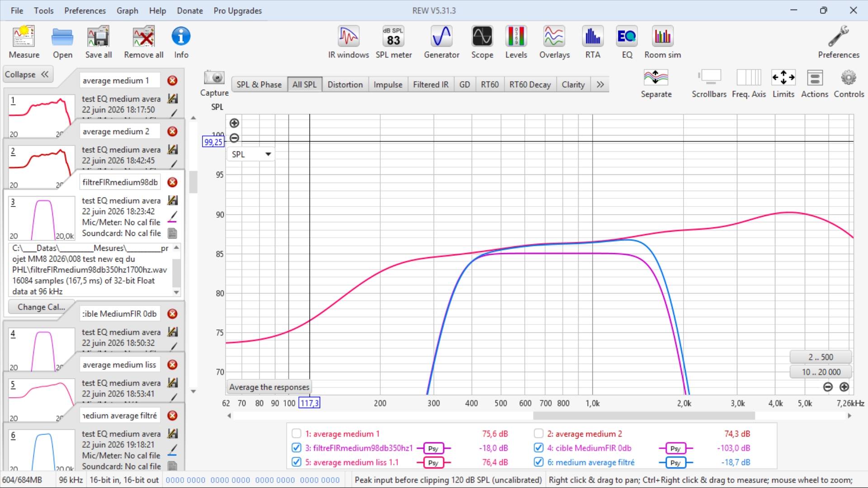Change trace colour of filtreFIRmedium98db measurement
Screen dimensions: 868x488
coord(172,217)
